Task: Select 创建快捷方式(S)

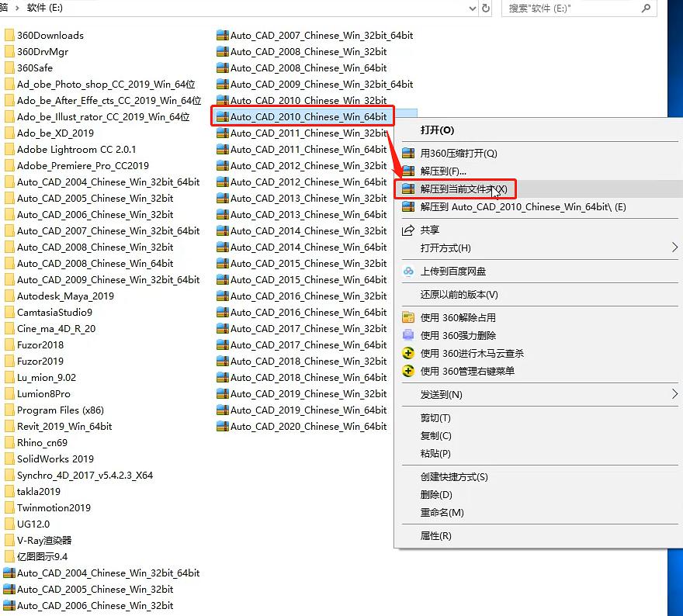Action: point(454,476)
